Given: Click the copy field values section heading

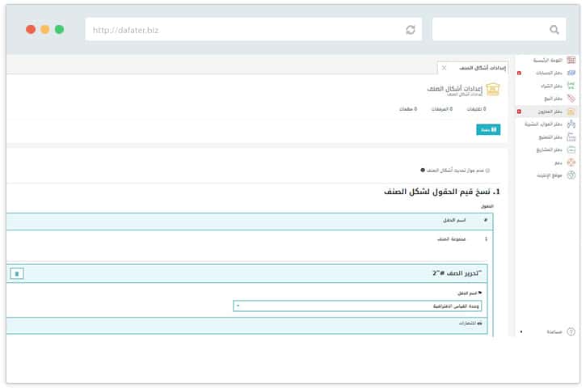Looking at the screenshot, I should [441, 192].
